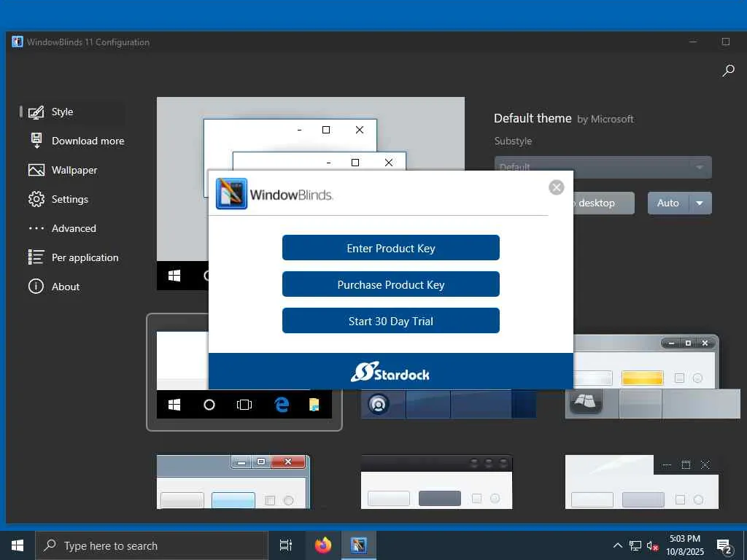
Task: Select the dark blue theme thumbnail
Action: 449,404
